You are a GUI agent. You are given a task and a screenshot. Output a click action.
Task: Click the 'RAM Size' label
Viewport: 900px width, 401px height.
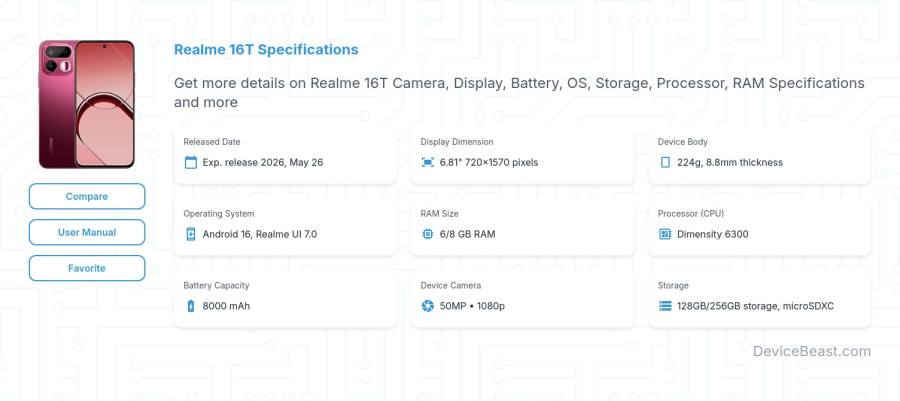point(439,213)
